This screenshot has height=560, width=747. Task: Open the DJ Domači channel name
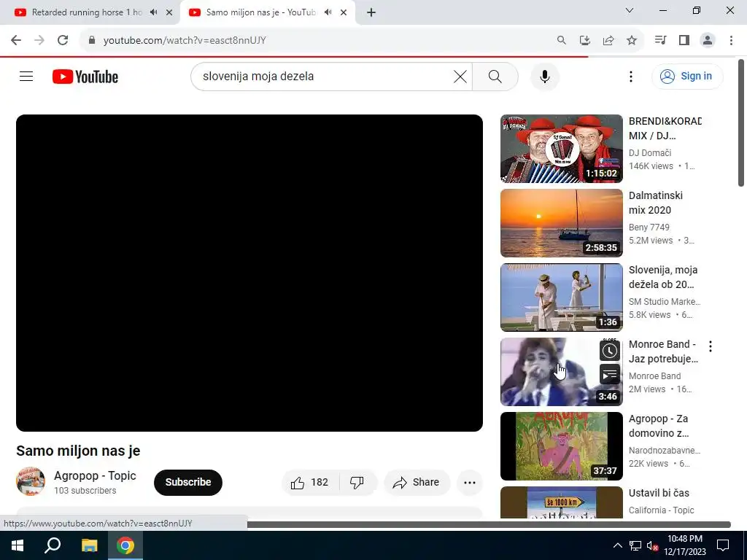point(650,153)
